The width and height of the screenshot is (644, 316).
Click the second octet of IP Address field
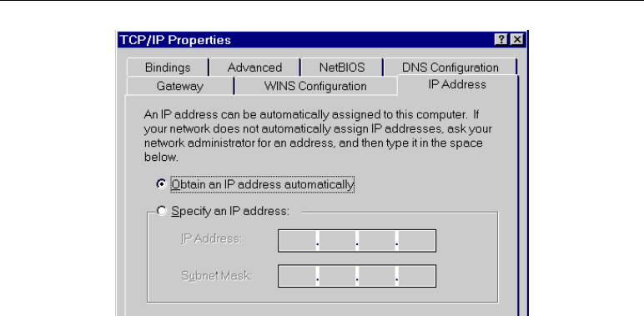tap(337, 241)
